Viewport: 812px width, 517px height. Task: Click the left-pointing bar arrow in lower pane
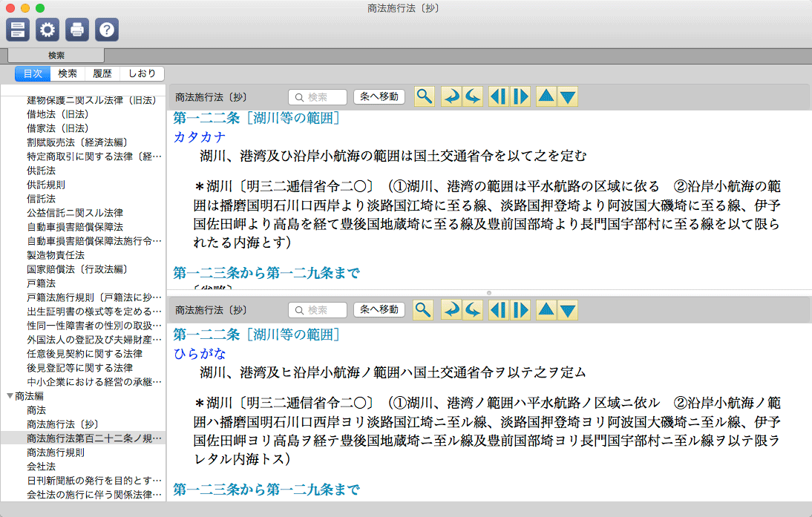click(x=499, y=309)
